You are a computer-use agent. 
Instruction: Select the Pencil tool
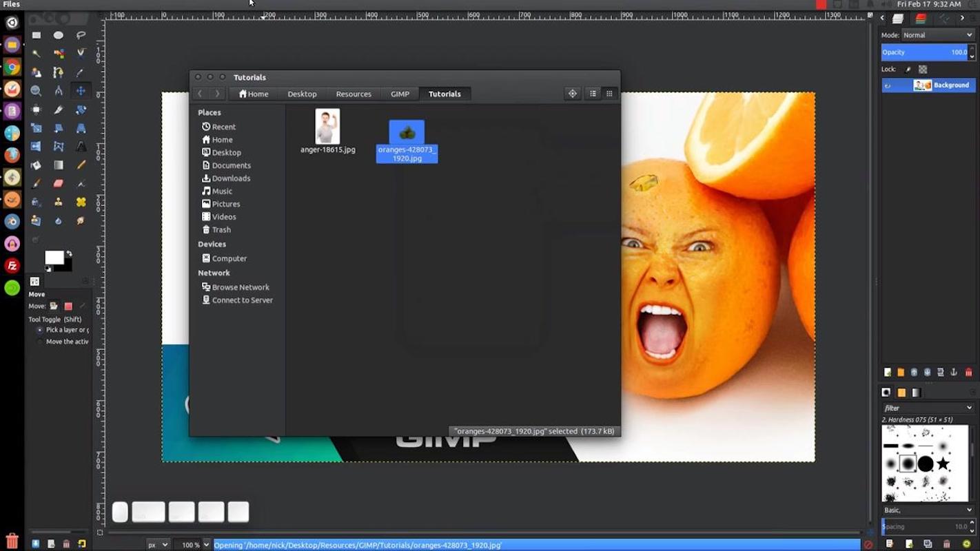[81, 165]
